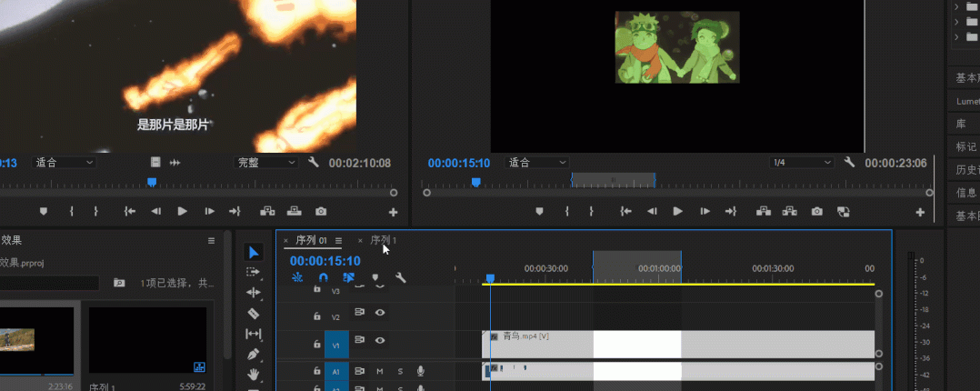Toggle V1 track output eye

point(379,340)
